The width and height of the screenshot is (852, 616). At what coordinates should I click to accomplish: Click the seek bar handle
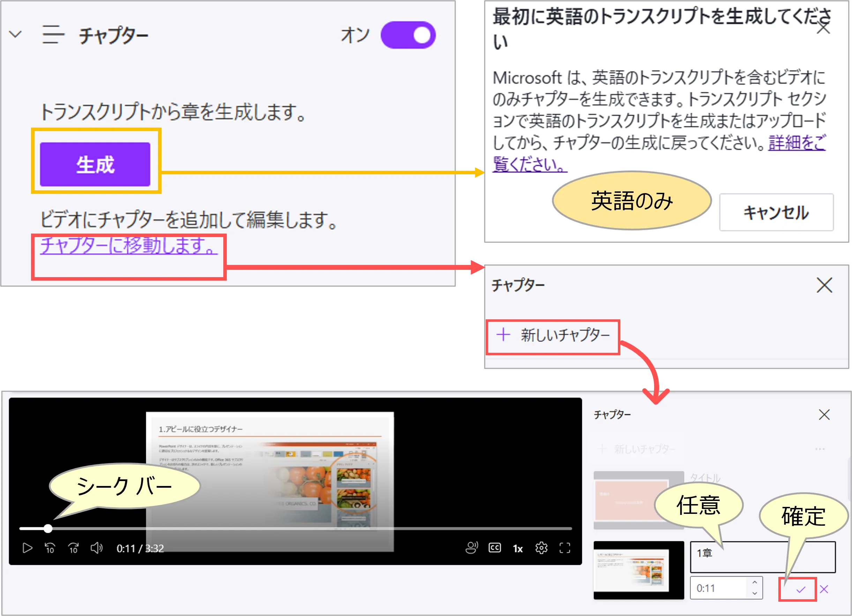click(x=48, y=528)
